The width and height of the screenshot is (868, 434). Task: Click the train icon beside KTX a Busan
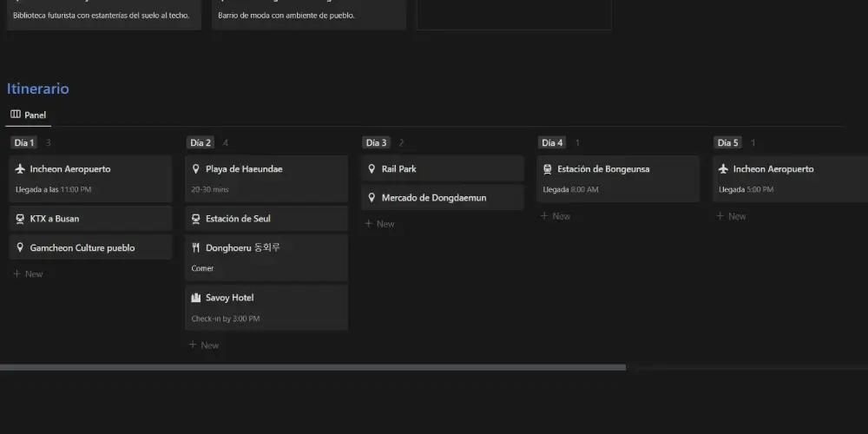coord(20,219)
